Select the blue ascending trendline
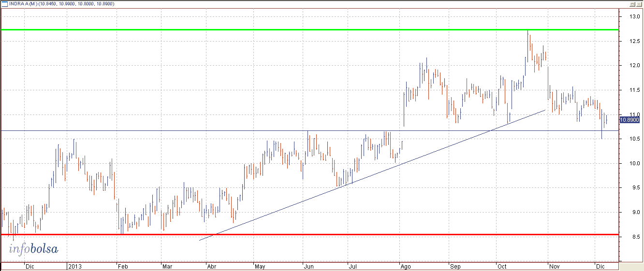The image size is (644, 271). 372,175
